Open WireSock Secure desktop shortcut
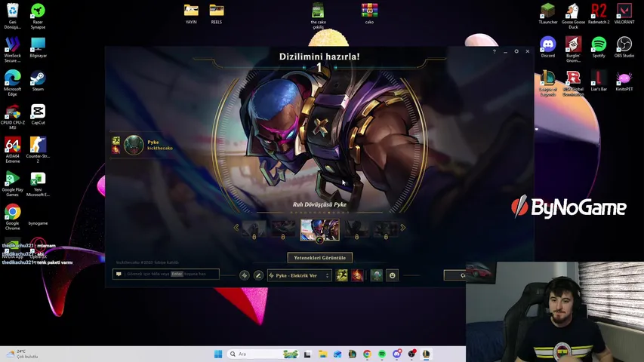The height and width of the screenshot is (362, 644). [x=12, y=50]
